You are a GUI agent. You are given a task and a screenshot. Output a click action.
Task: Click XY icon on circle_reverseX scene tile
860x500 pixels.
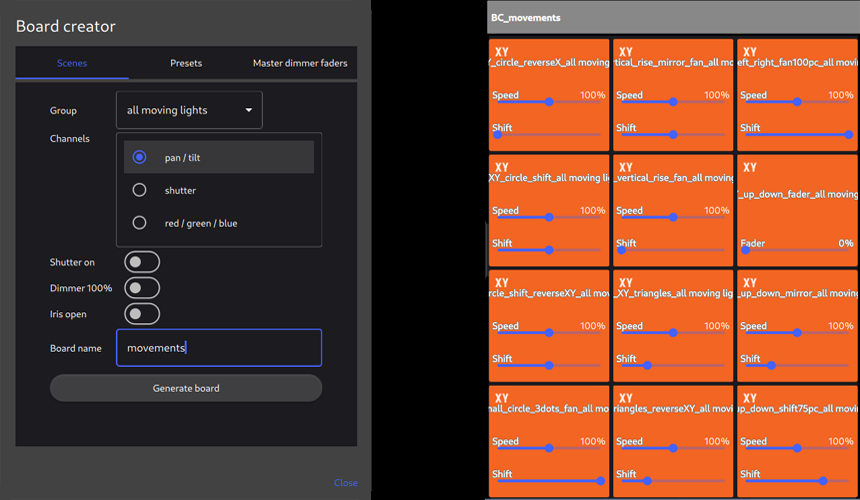tap(502, 52)
